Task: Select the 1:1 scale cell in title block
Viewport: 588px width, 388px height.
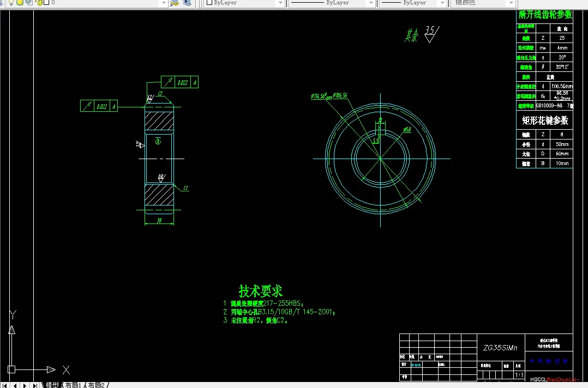Action: coord(519,375)
